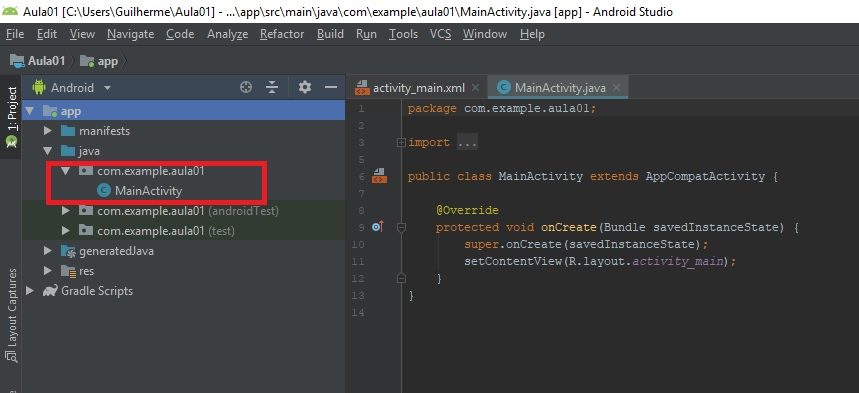
Task: Open the Tools menu
Action: pyautogui.click(x=404, y=34)
